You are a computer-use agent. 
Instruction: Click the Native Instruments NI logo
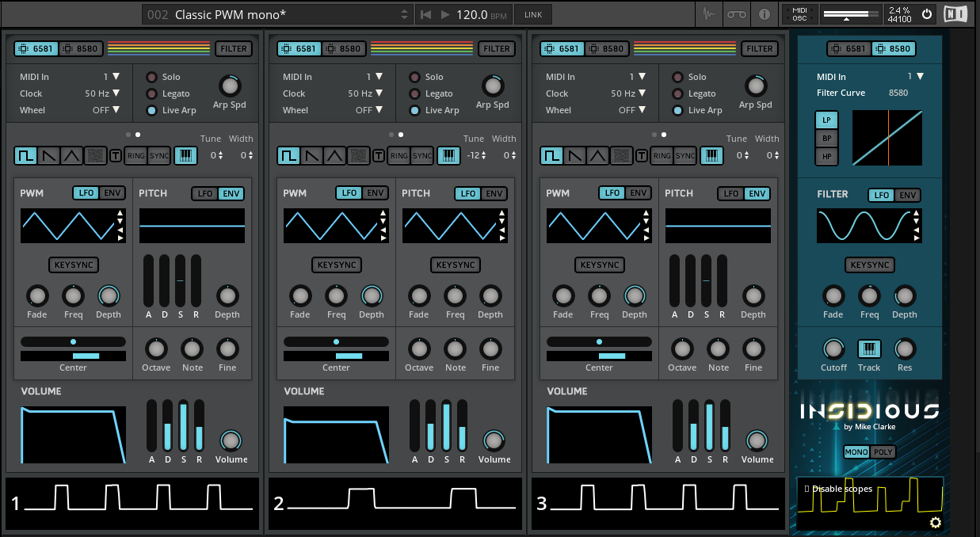pyautogui.click(x=955, y=14)
